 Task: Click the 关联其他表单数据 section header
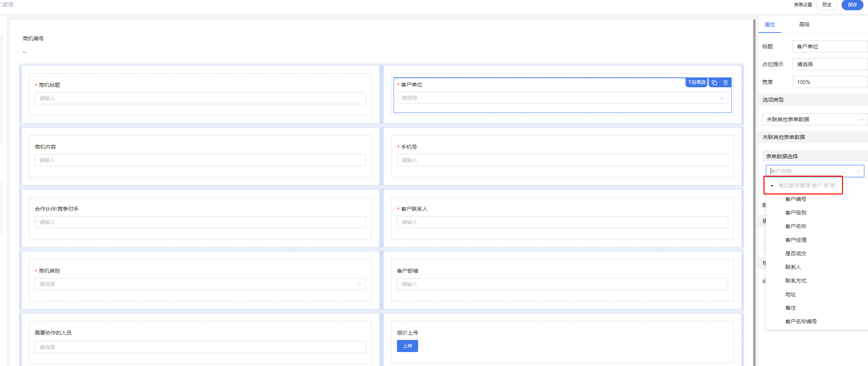click(813, 137)
